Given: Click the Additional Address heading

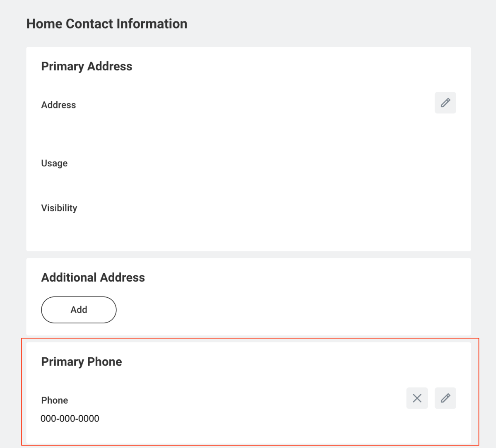Looking at the screenshot, I should point(92,277).
